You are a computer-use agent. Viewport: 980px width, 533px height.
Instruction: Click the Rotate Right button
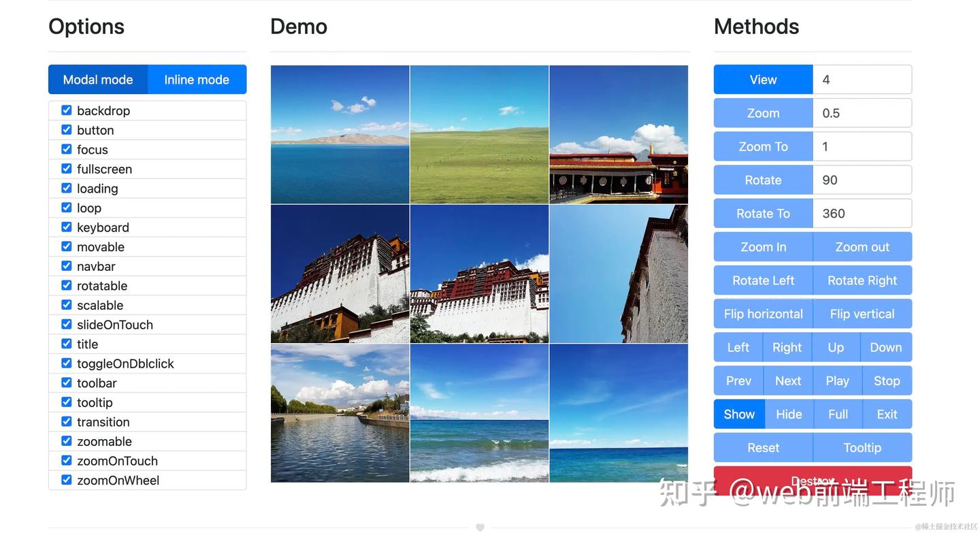point(862,280)
